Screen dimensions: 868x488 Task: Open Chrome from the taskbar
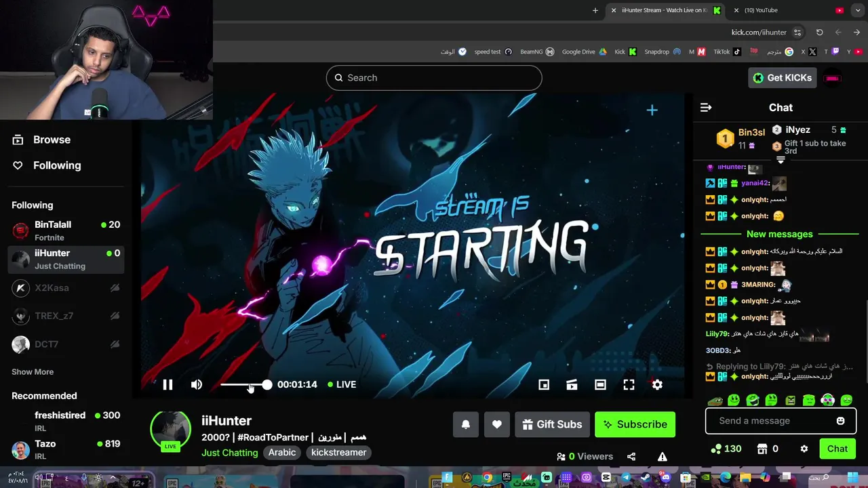click(x=487, y=478)
